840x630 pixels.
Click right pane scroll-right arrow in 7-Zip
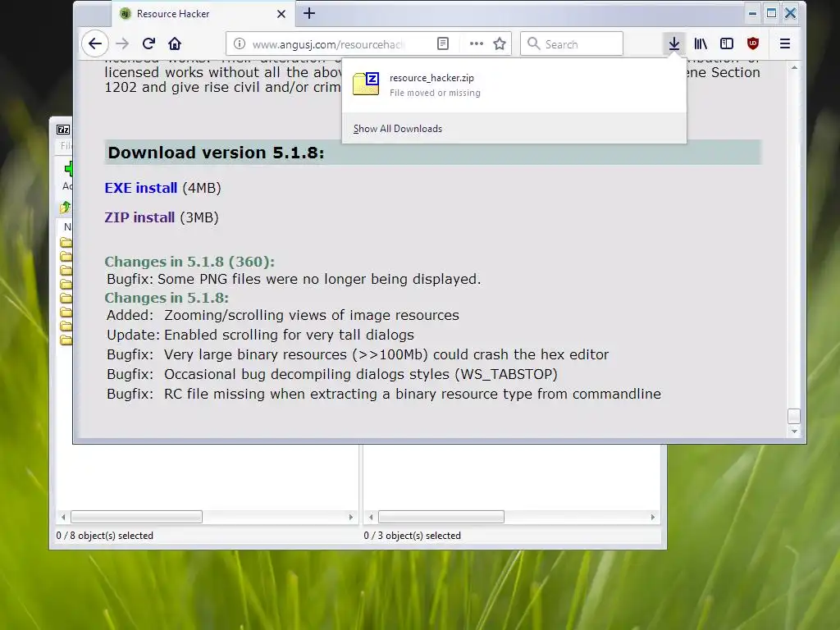tap(652, 517)
